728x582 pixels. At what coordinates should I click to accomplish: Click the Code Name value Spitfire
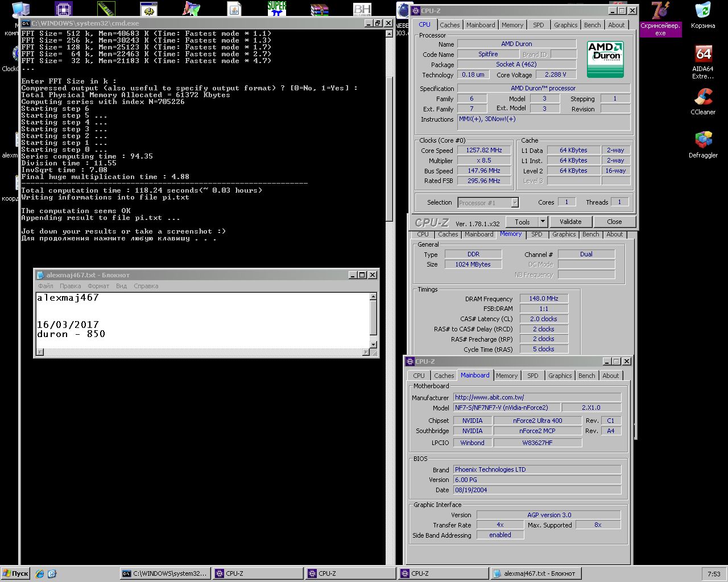point(487,54)
